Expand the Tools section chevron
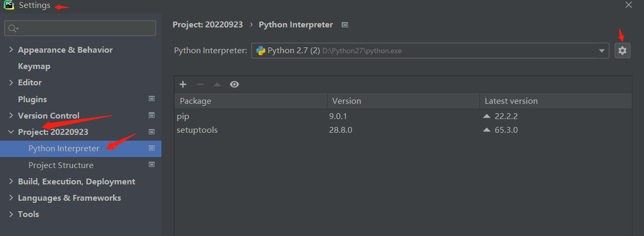This screenshot has width=644, height=236. (12, 214)
